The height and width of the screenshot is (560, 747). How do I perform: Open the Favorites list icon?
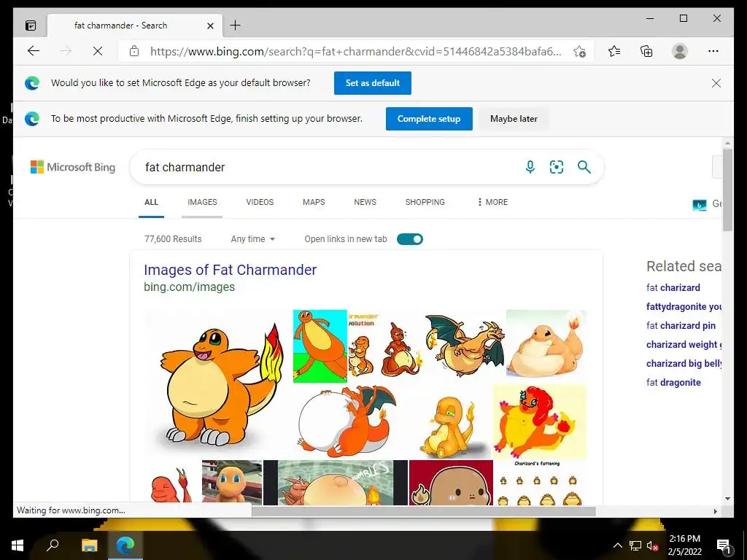(x=614, y=51)
